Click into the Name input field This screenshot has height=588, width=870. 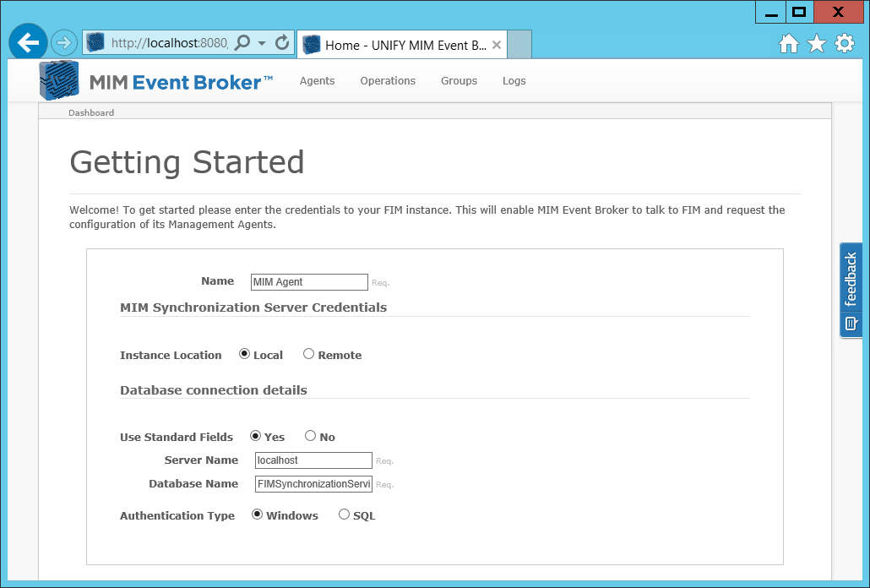point(309,282)
